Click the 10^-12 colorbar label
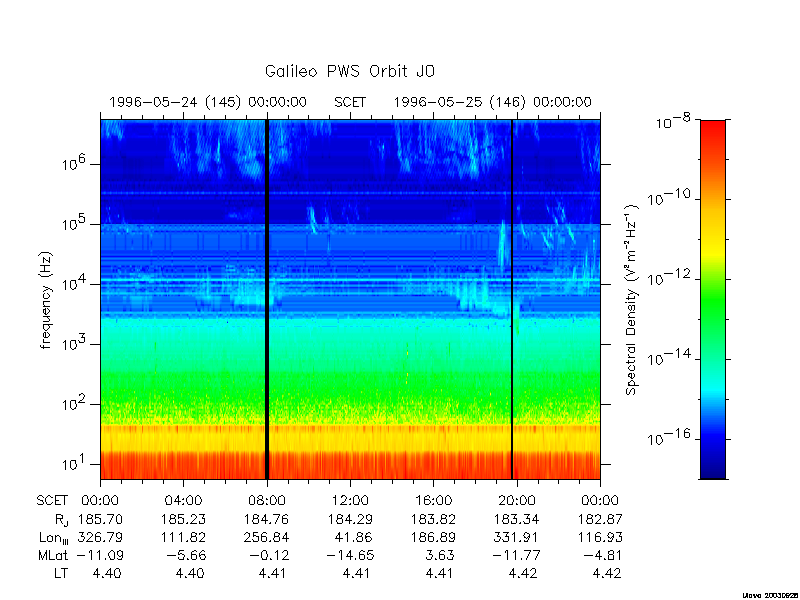Viewport: 800px width, 600px height. pos(669,277)
